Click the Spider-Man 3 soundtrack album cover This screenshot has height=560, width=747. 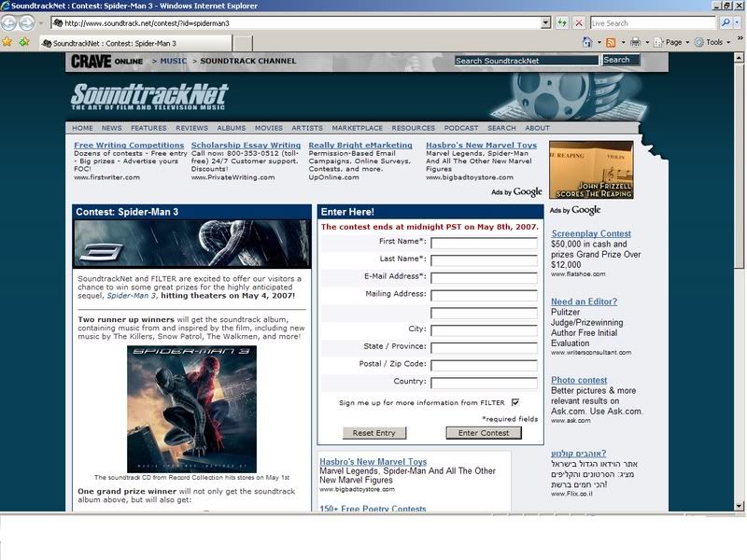click(191, 409)
